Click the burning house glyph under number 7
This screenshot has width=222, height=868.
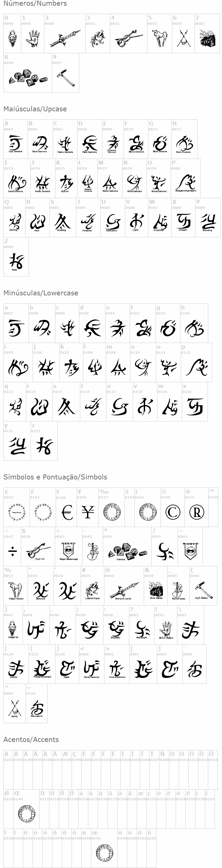(207, 39)
